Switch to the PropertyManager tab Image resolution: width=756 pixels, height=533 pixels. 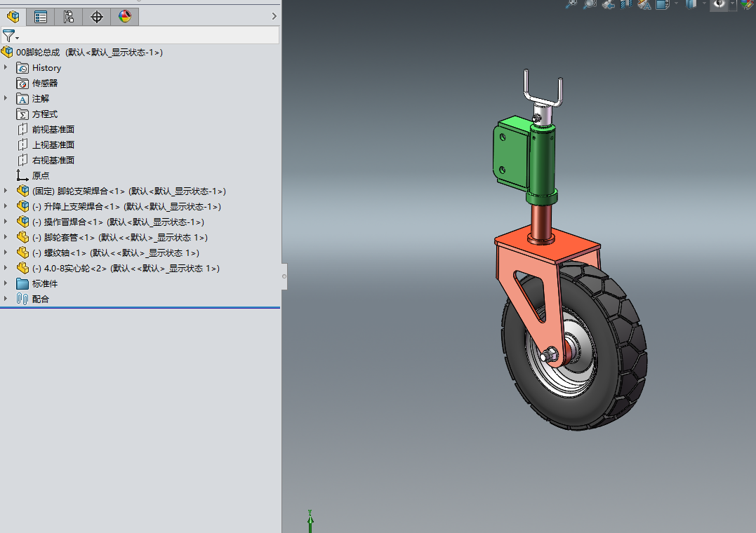pos(41,17)
